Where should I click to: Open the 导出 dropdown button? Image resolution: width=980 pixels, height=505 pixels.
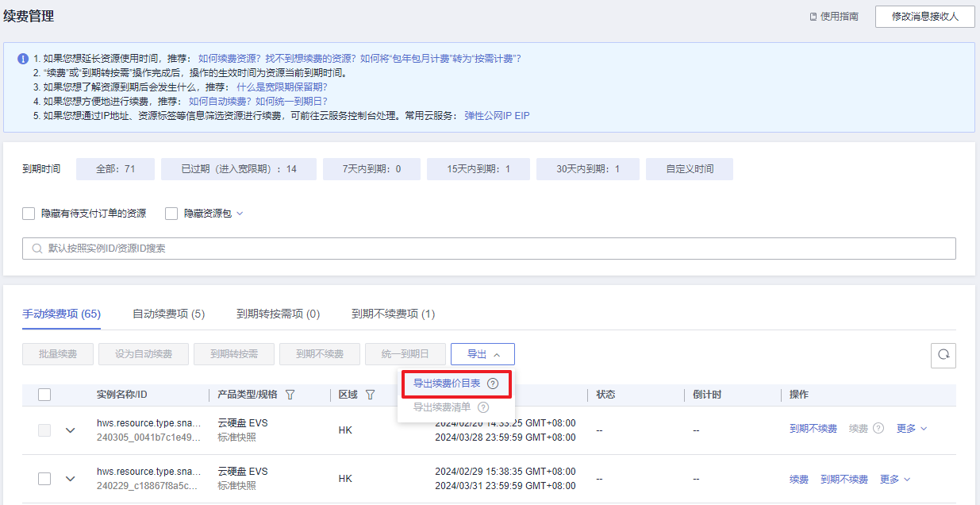(x=482, y=354)
